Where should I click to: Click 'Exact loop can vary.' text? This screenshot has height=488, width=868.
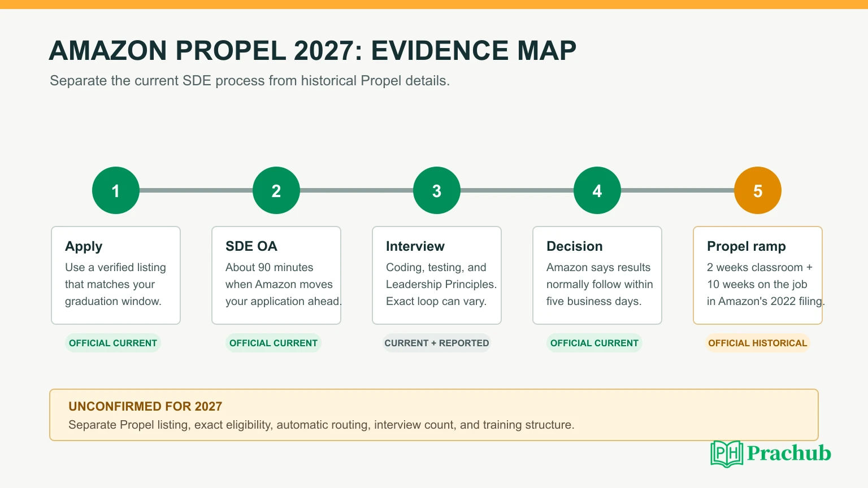click(436, 301)
